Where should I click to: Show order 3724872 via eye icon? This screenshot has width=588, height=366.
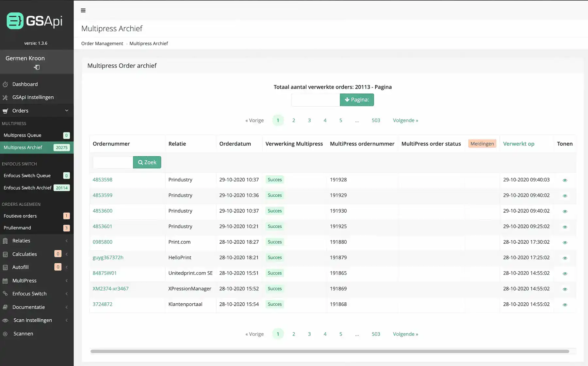pyautogui.click(x=565, y=305)
